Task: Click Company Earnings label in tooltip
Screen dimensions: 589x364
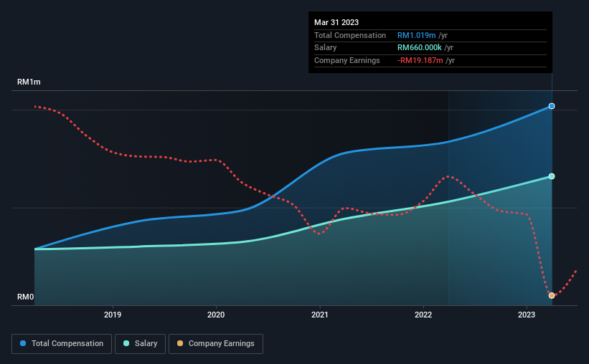Action: tap(347, 60)
